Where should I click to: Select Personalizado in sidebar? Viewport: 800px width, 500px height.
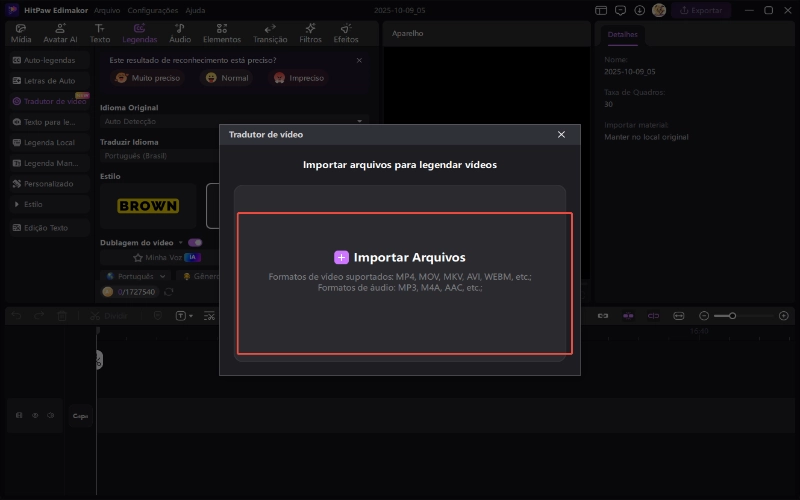pos(49,184)
